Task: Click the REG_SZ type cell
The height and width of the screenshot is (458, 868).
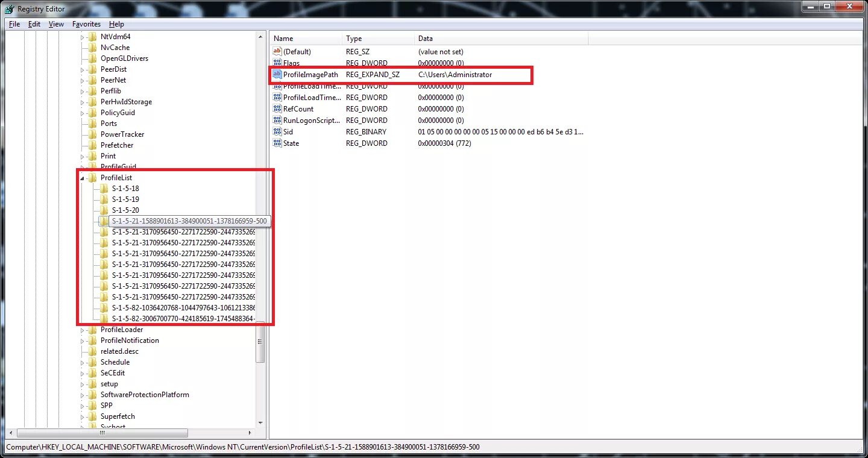Action: (357, 52)
